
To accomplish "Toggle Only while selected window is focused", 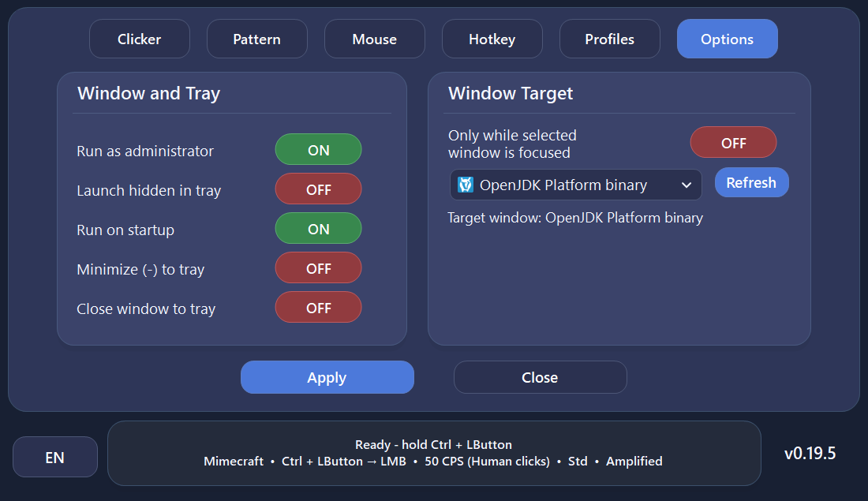I will [734, 142].
